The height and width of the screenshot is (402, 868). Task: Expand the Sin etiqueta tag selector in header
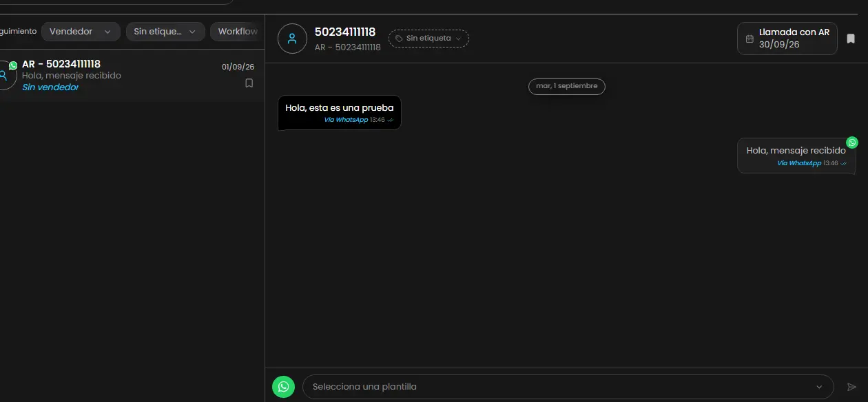(x=428, y=39)
